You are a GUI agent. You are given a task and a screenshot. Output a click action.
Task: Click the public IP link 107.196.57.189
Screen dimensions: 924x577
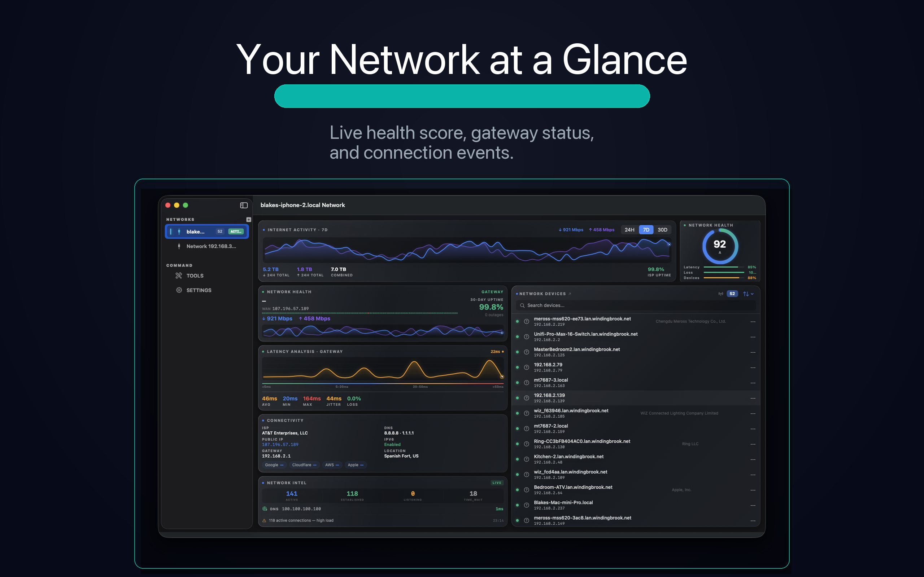(x=280, y=444)
